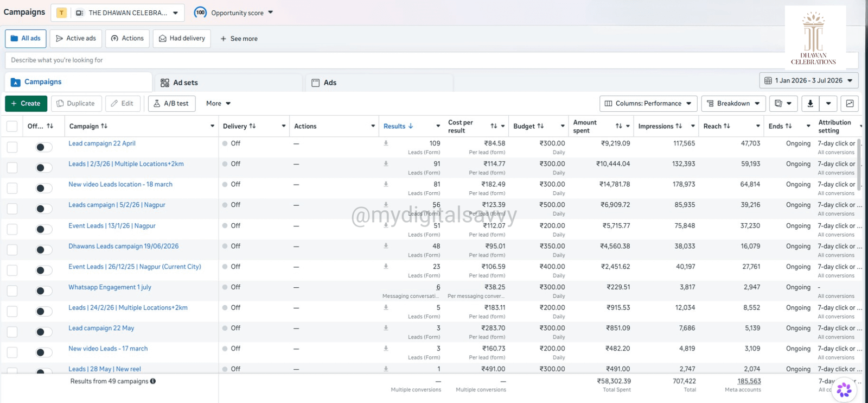Click the export download arrow icon

coord(810,103)
